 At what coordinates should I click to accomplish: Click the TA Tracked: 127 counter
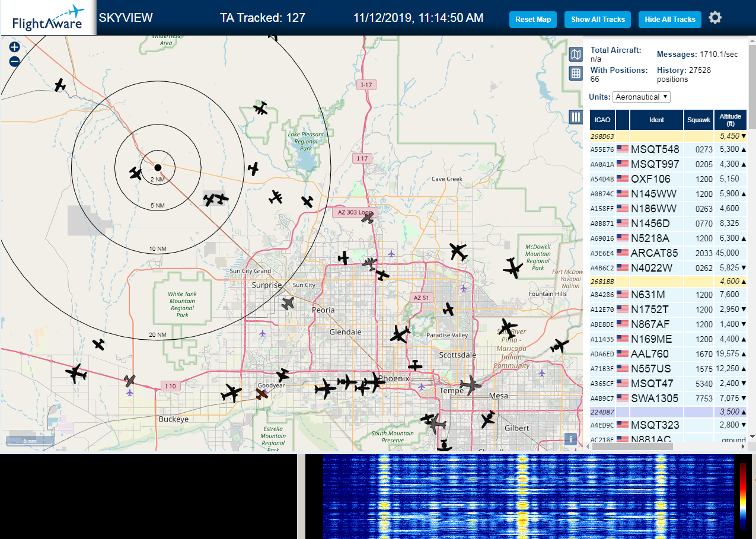[x=263, y=18]
